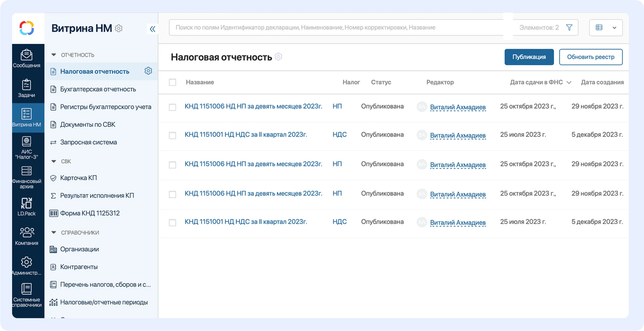644x331 pixels.
Task: Change sort by clicking Дата сдачи в ФНС chevron
Action: 569,82
